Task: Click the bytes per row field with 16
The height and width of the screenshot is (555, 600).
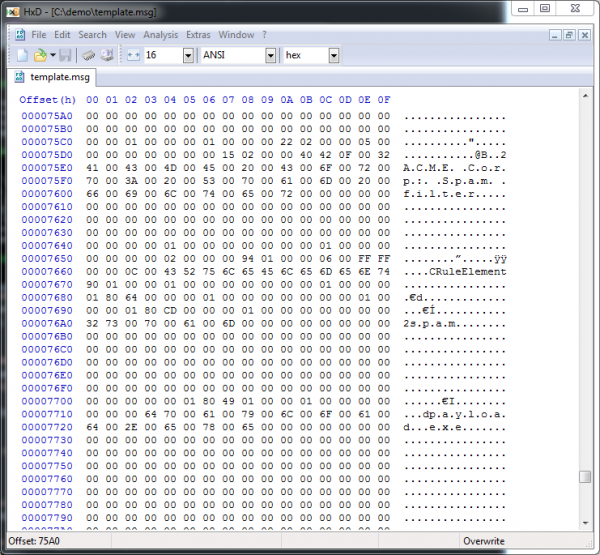Action: 164,56
